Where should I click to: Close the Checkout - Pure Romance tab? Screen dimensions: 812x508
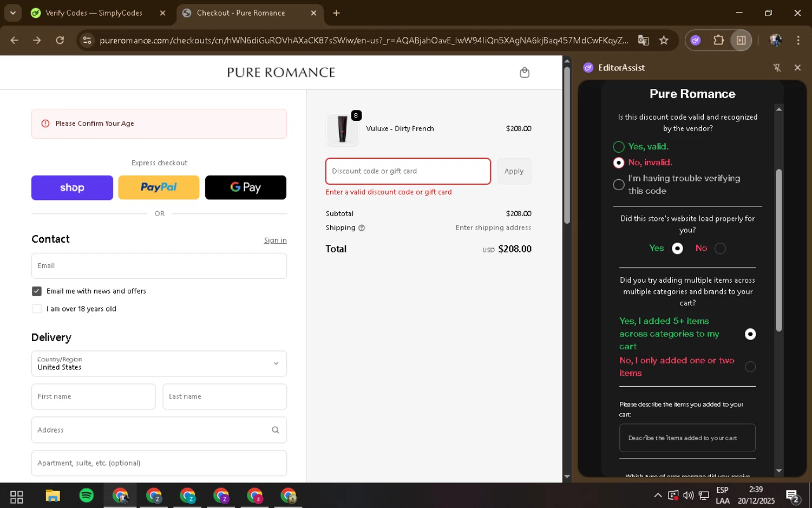pyautogui.click(x=313, y=13)
